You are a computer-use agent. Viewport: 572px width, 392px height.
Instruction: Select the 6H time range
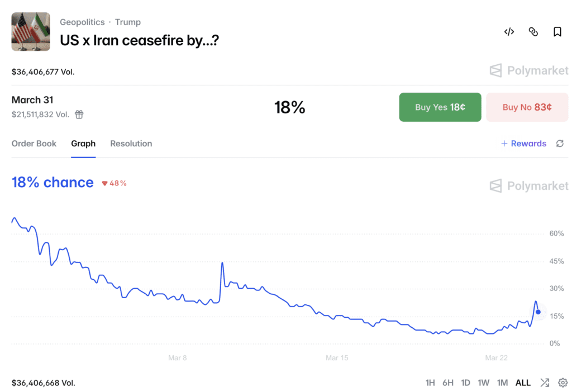(x=448, y=383)
